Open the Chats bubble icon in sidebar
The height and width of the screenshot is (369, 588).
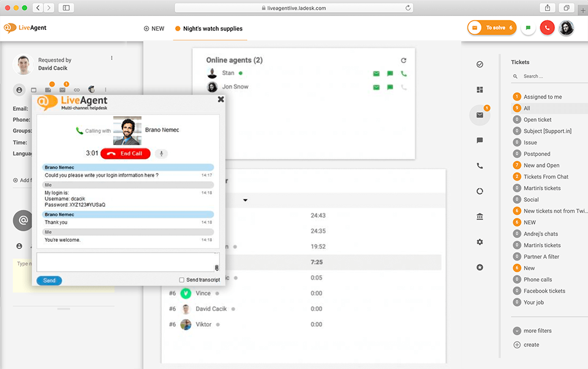(480, 140)
